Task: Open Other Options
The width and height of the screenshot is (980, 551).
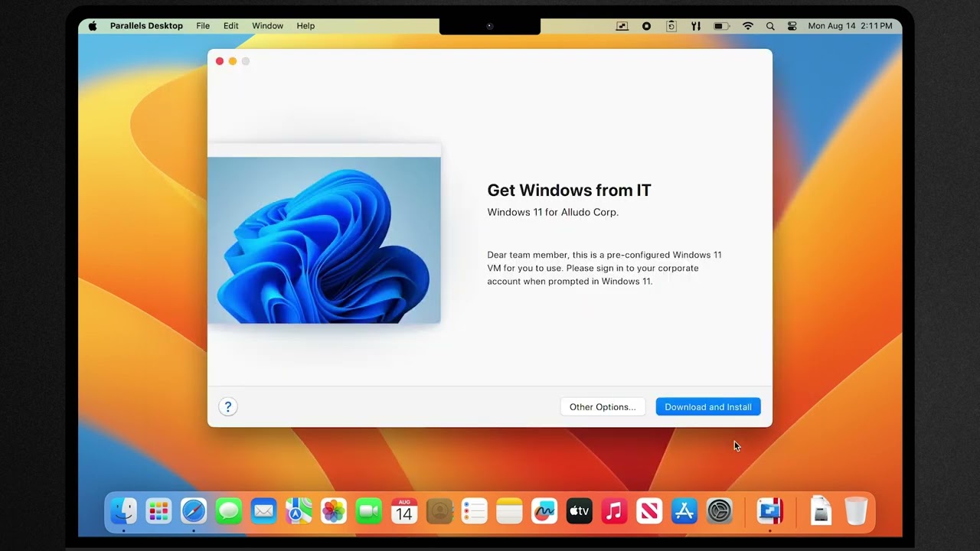Action: pyautogui.click(x=603, y=407)
